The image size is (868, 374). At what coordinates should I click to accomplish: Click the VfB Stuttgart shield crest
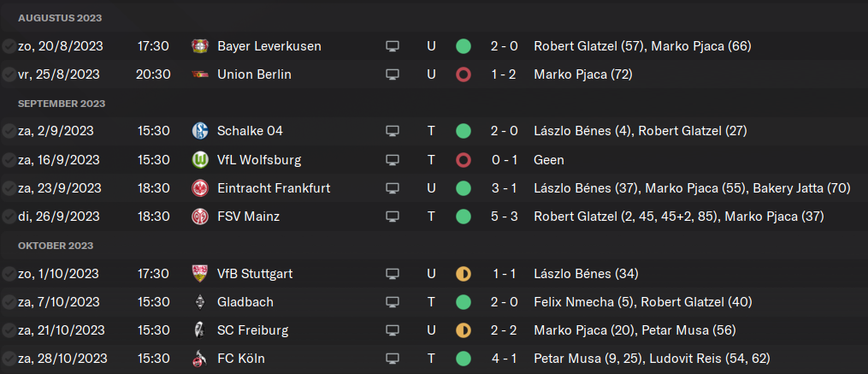tap(199, 274)
